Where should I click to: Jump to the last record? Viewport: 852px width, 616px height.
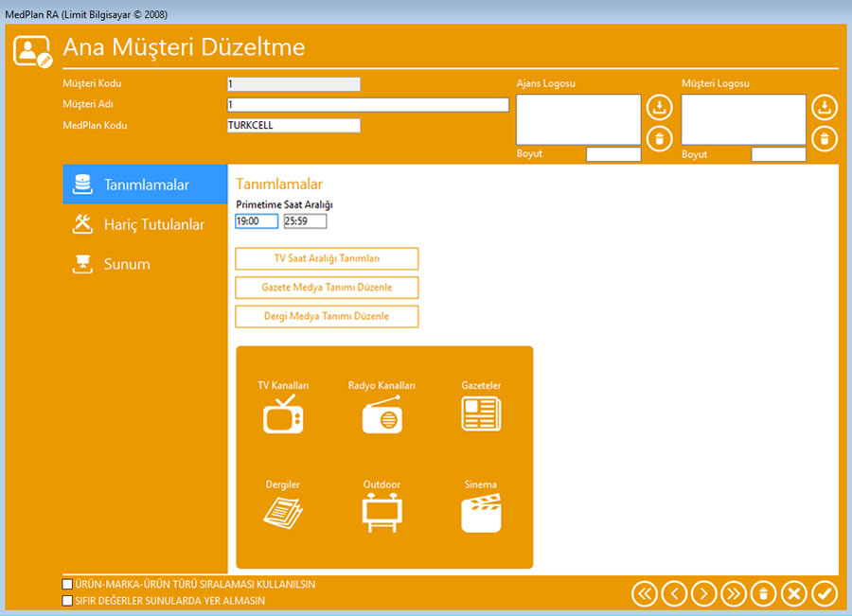pos(734,593)
